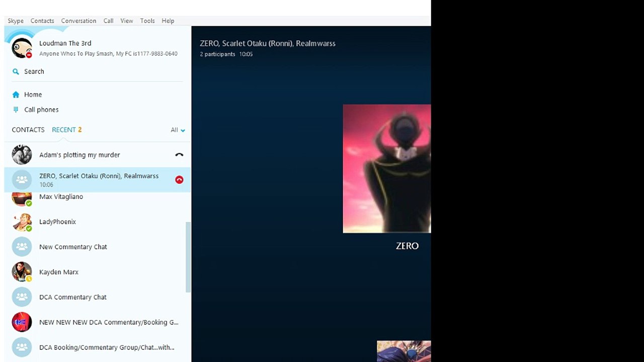Open Call phones
The width and height of the screenshot is (644, 362).
tap(41, 110)
